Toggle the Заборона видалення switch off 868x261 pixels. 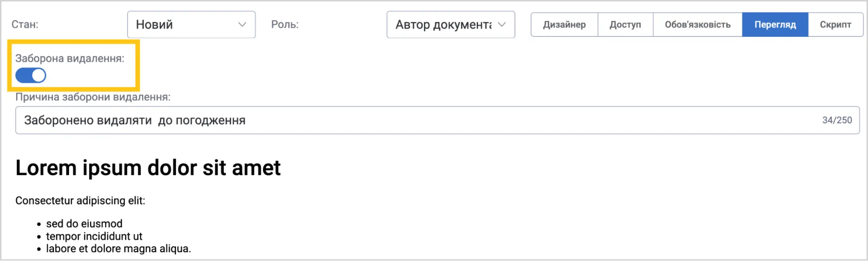point(31,76)
